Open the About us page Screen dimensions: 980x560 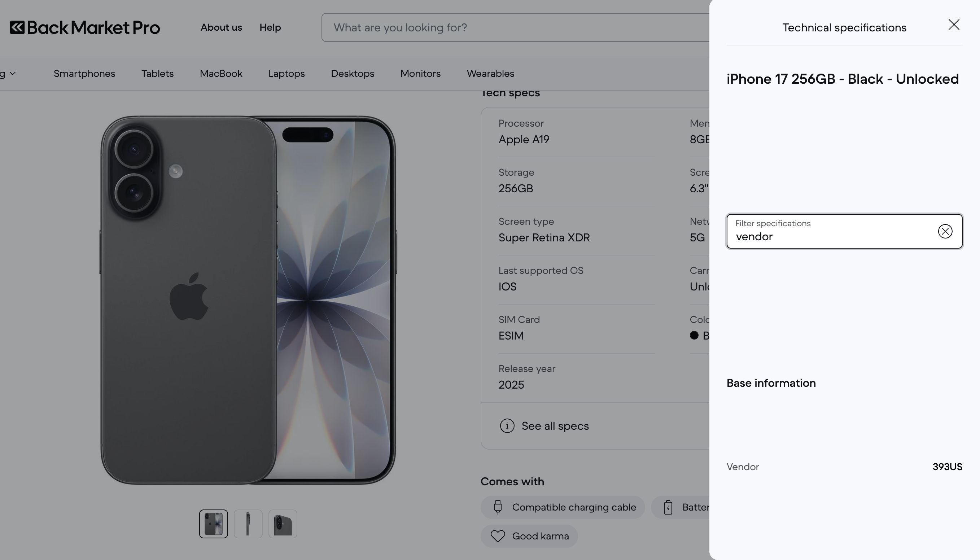[x=221, y=28]
